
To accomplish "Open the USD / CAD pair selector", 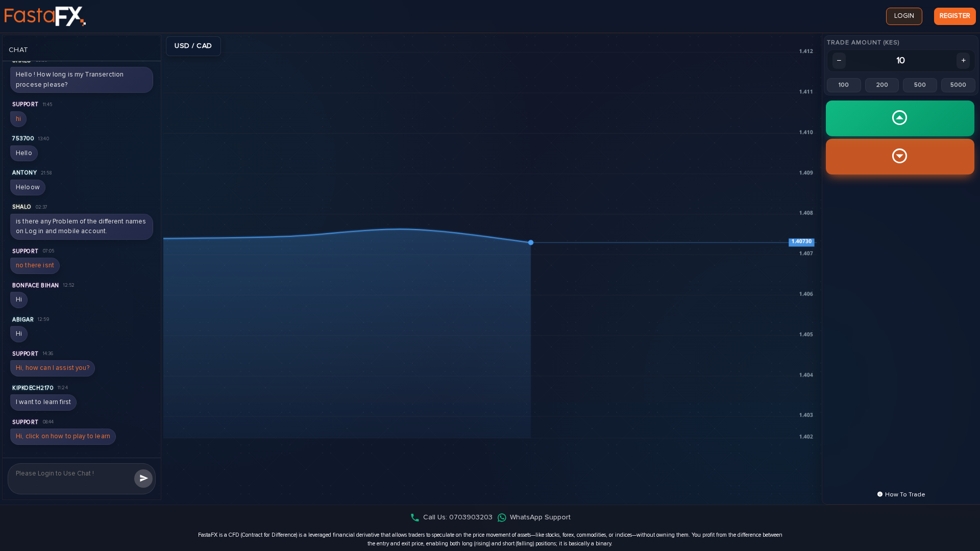I will pos(193,46).
